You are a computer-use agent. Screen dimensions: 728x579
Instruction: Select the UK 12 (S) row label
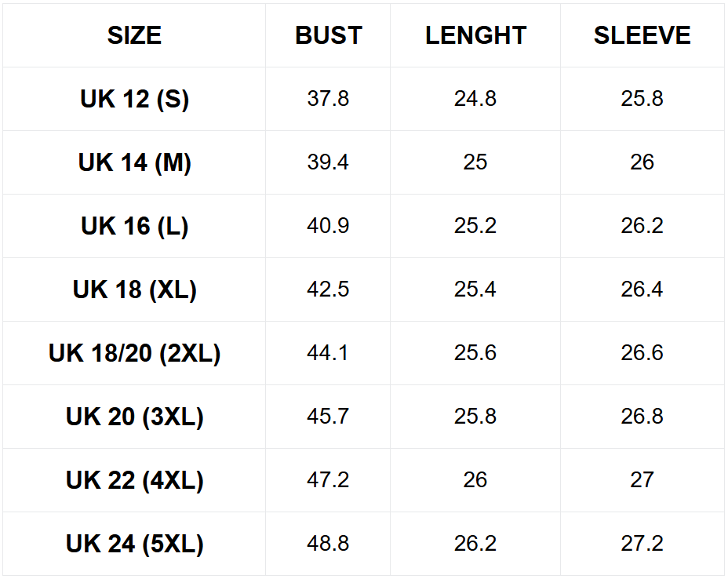point(134,99)
